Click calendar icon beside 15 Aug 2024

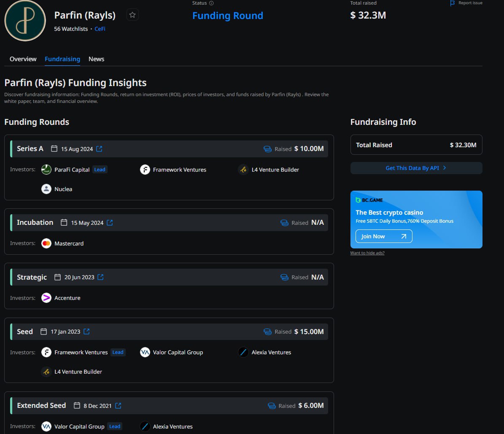click(54, 148)
